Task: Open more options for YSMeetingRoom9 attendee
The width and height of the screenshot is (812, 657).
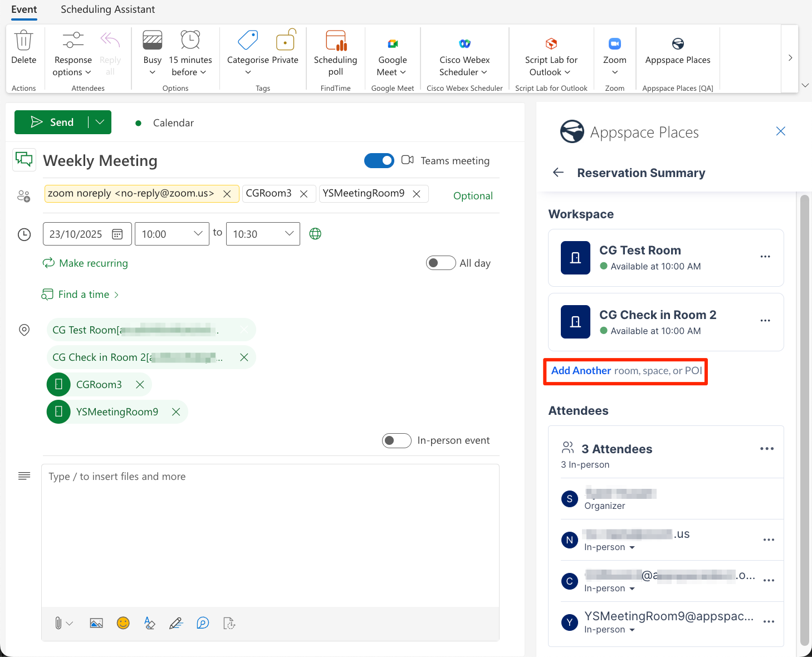Action: coord(769,622)
